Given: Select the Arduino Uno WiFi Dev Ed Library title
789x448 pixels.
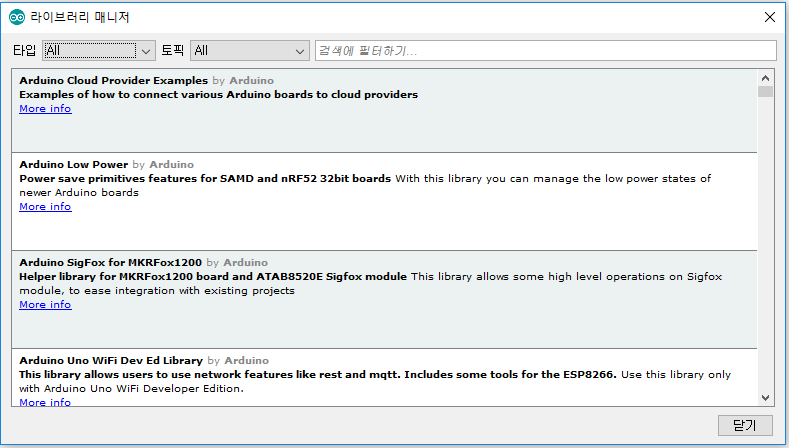Looking at the screenshot, I should (x=111, y=360).
